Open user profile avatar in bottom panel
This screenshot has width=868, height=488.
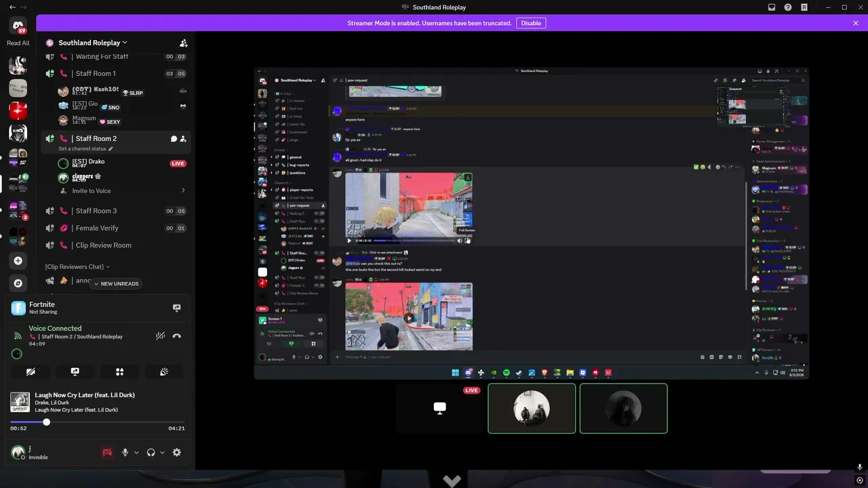[x=18, y=452]
